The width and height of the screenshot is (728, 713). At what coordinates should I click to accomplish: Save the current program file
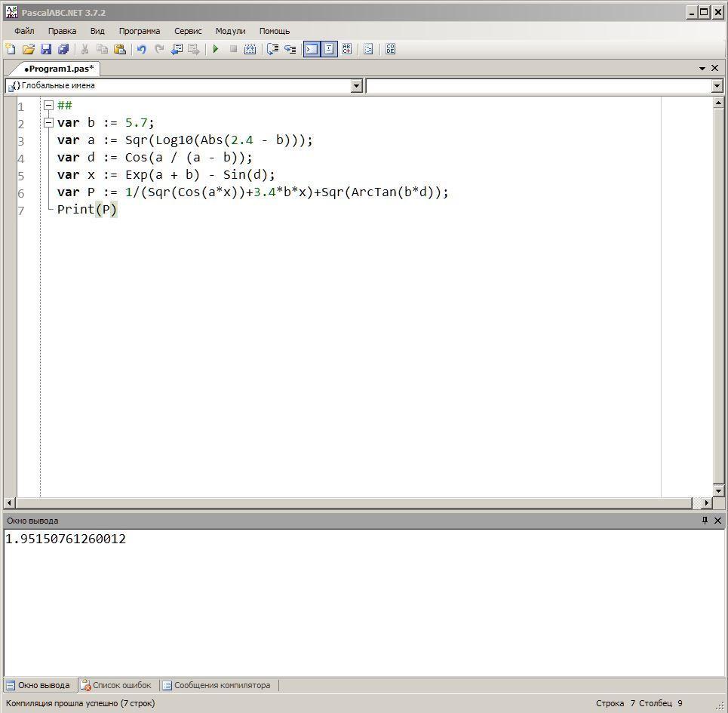click(46, 49)
